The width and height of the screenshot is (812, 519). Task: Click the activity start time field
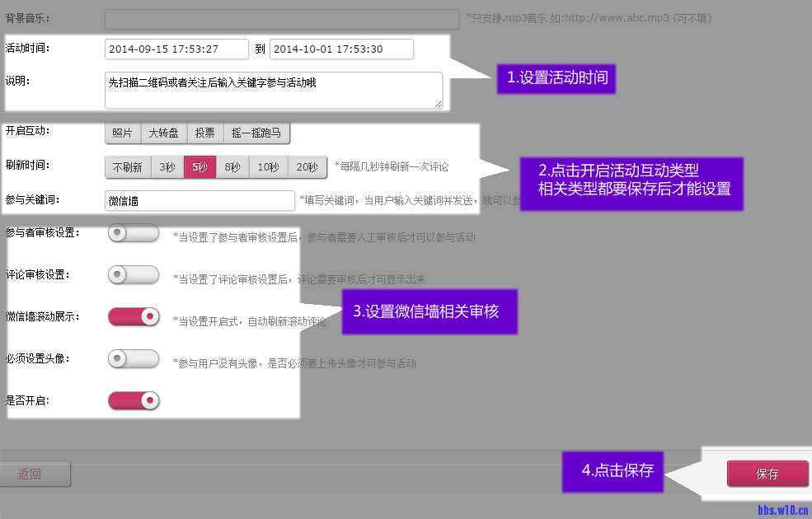tap(176, 49)
